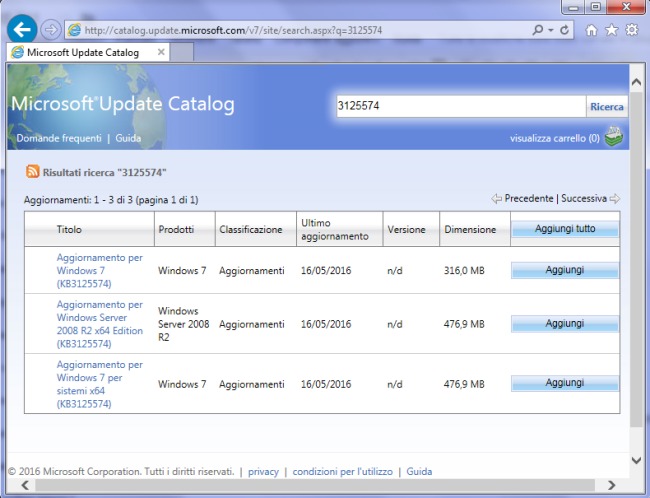Click the Risultati ricerca "3125574" heading
650x498 pixels.
pos(104,172)
